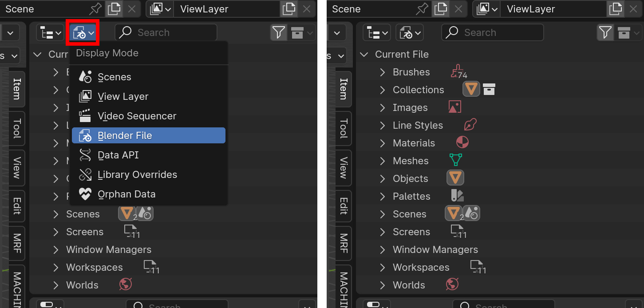Click the Data API helix icon
Image resolution: width=644 pixels, height=308 pixels.
[x=85, y=155]
